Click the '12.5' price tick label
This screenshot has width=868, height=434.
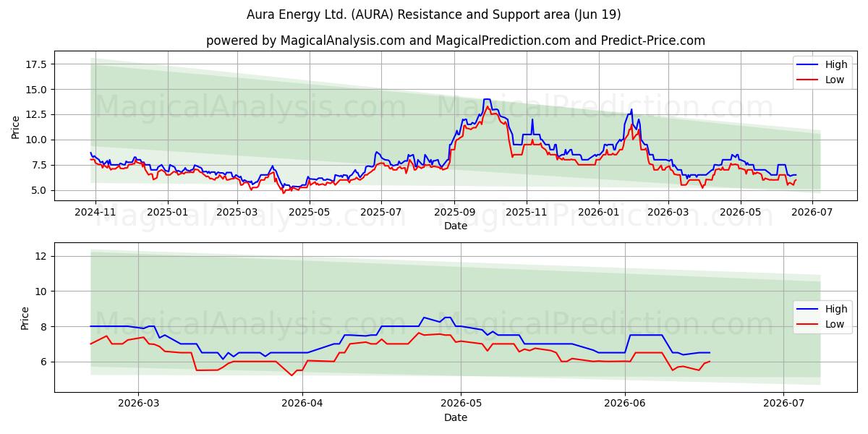(37, 114)
